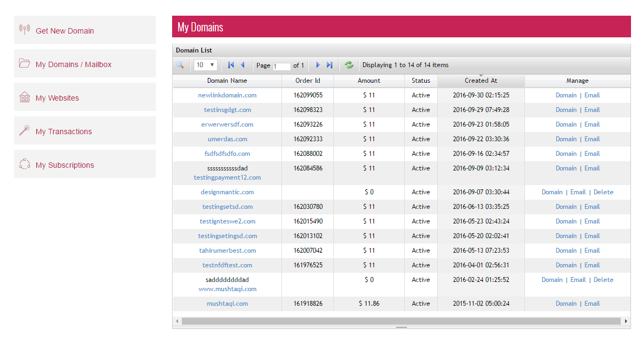This screenshot has height=342, width=644.
Task: Click the network icon beside My Subscriptions
Action: coord(24,164)
